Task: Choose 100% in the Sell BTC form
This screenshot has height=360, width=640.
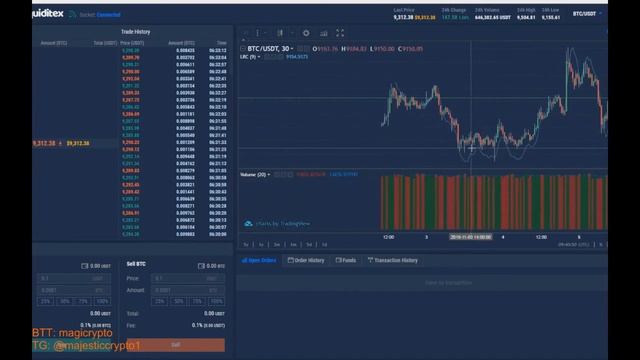Action: (216, 302)
